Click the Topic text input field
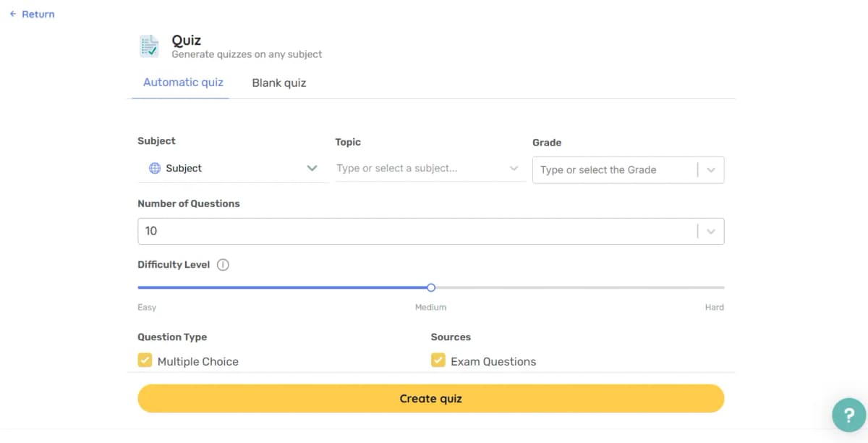The image size is (868, 443). [x=420, y=169]
